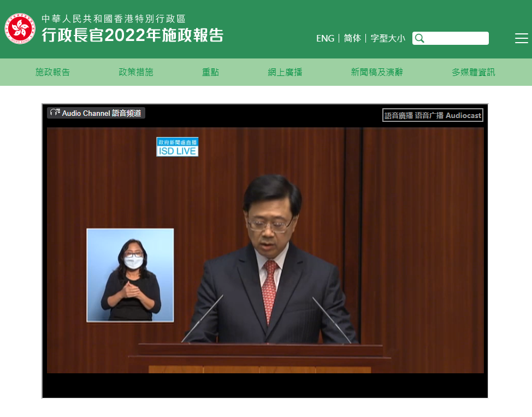Switch language to ENG
The width and height of the screenshot is (532, 417).
click(325, 38)
